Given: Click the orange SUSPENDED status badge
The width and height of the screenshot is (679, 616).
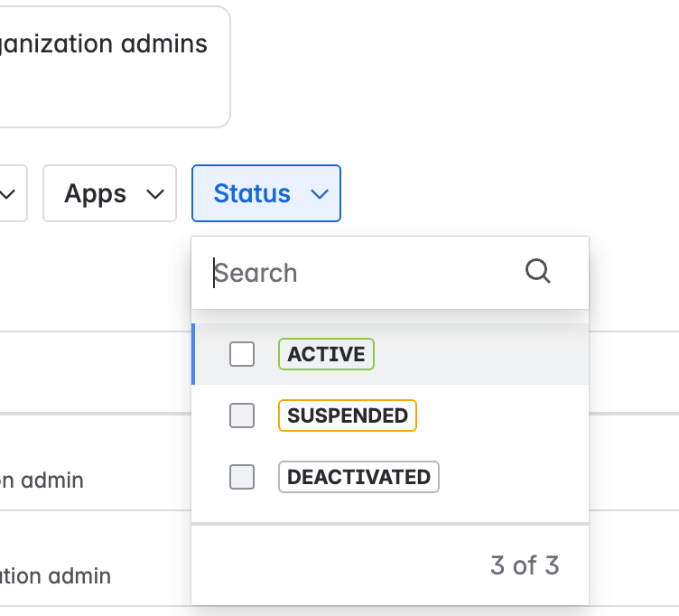Looking at the screenshot, I should (348, 415).
